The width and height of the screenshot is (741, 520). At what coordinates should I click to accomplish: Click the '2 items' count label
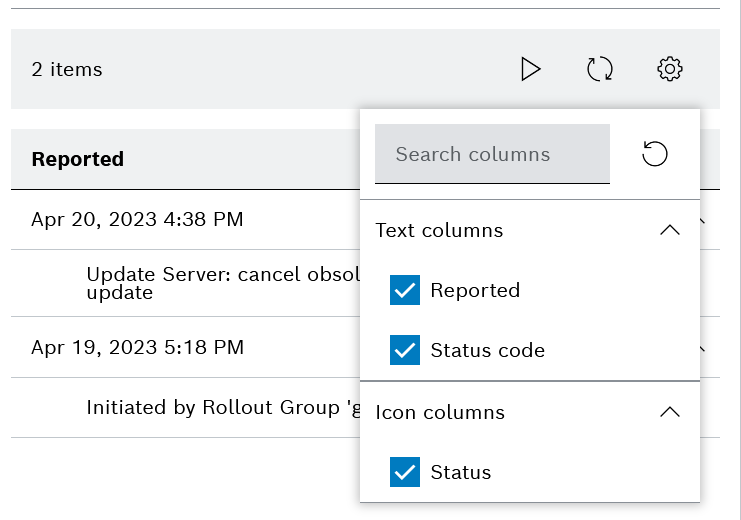click(x=67, y=69)
